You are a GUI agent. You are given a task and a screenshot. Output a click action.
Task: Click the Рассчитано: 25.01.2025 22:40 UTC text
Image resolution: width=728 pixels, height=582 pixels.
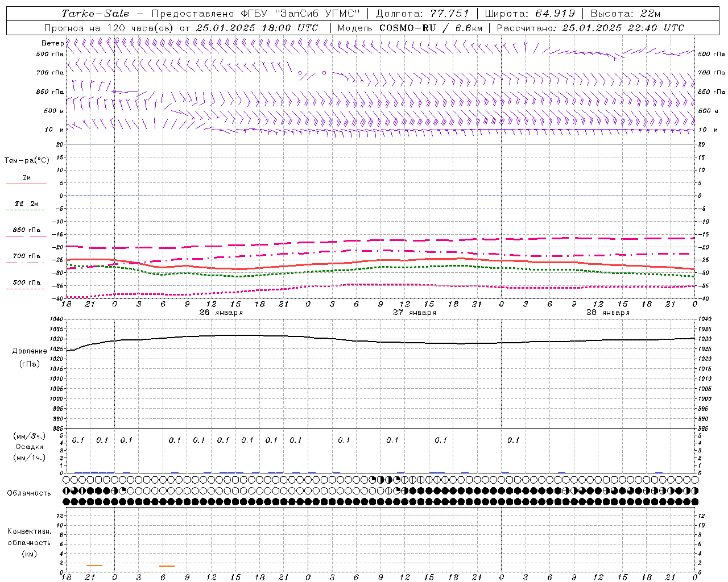coord(590,28)
